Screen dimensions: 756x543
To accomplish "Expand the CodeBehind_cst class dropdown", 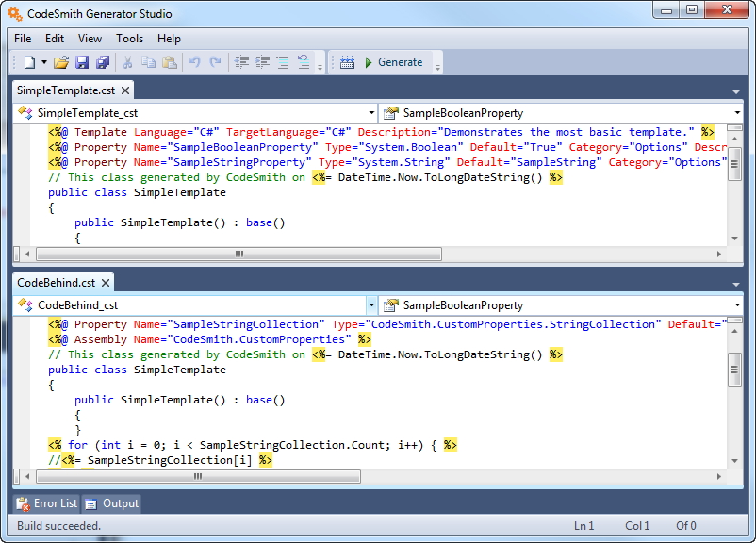I will click(x=371, y=305).
